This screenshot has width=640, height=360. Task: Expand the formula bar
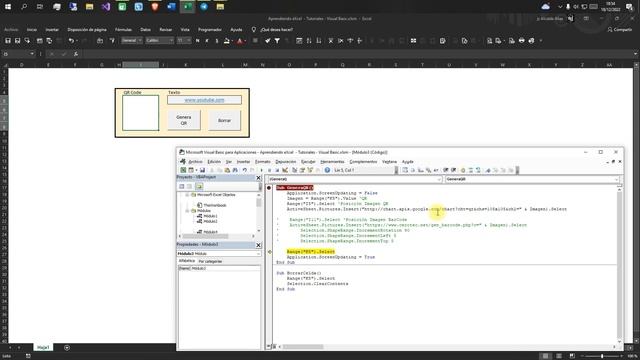coord(636,54)
